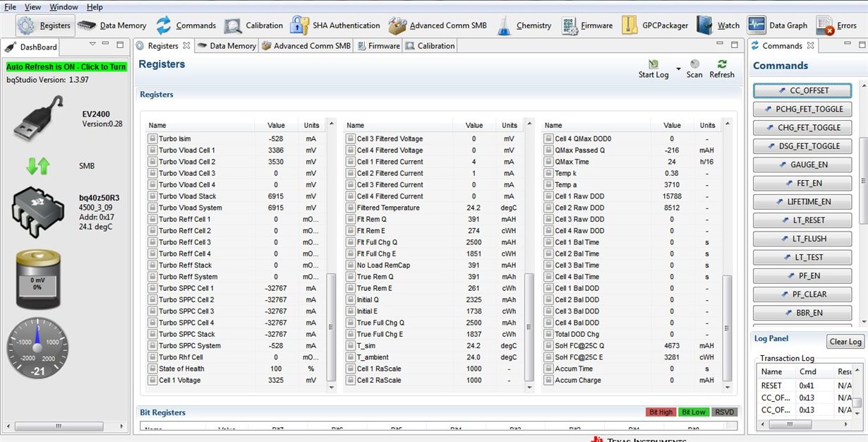Image resolution: width=868 pixels, height=442 pixels.
Task: Click the PCHG_FET_TOGGLE command button
Action: (x=802, y=109)
